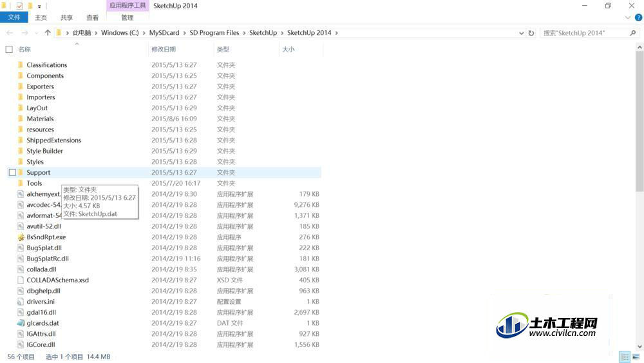This screenshot has width=644, height=363.
Task: Expand chevron after SketchUp 2014 breadcrumb
Action: click(x=336, y=33)
